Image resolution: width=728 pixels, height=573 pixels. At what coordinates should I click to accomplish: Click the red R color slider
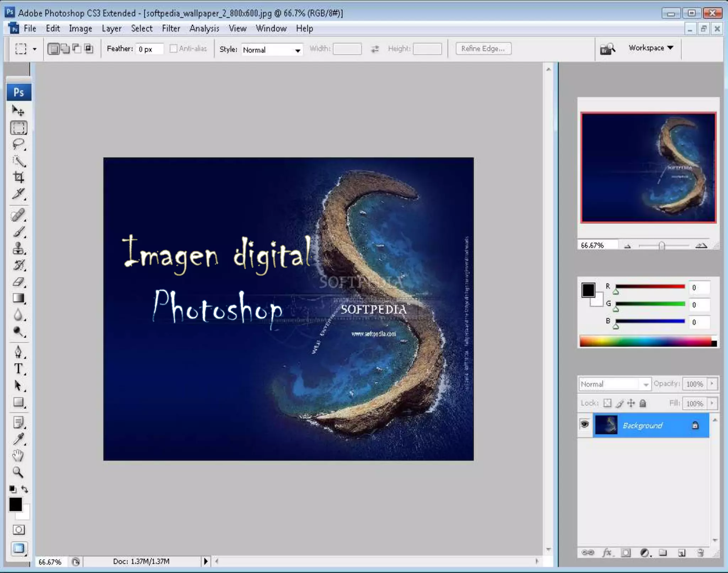[650, 287]
